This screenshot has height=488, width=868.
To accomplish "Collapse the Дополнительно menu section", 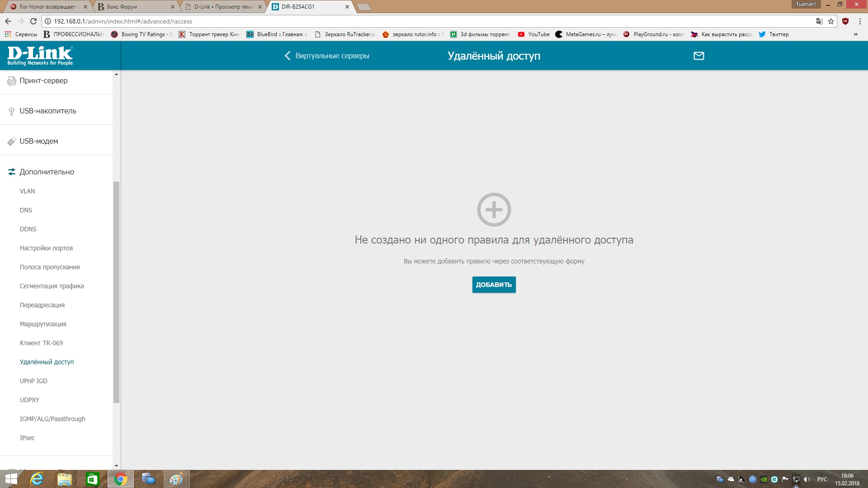I will (x=47, y=172).
